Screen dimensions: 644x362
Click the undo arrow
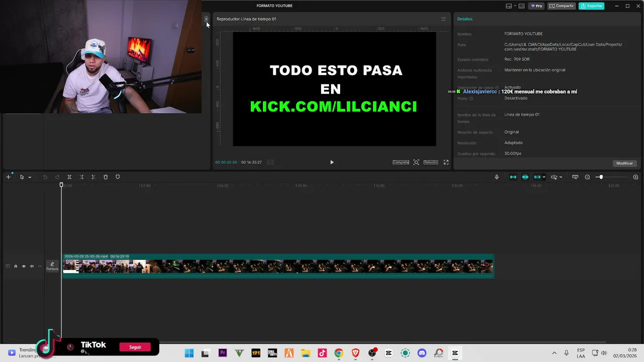tap(45, 177)
